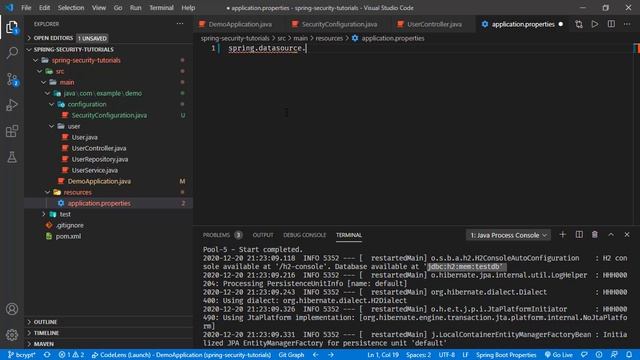Navigate forward with status bar right arrow
The image size is (640, 360).
click(x=331, y=355)
